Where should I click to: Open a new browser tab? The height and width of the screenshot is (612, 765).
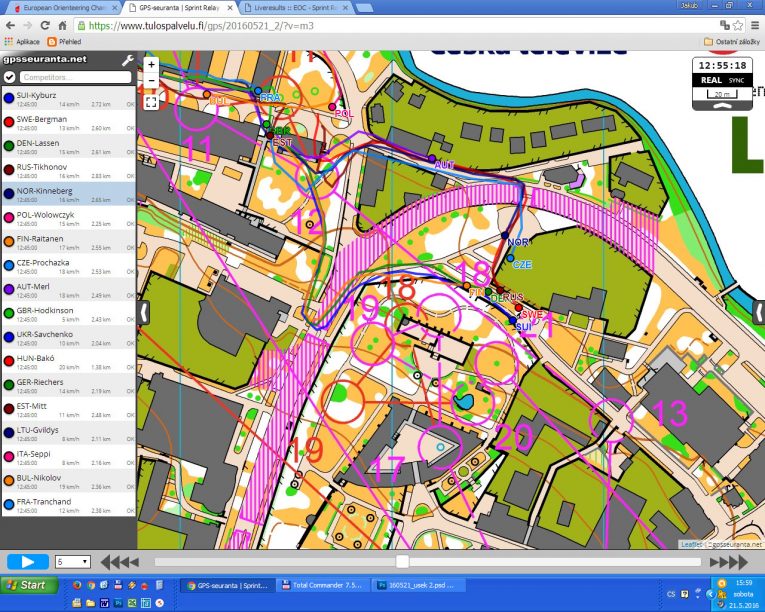click(x=364, y=8)
